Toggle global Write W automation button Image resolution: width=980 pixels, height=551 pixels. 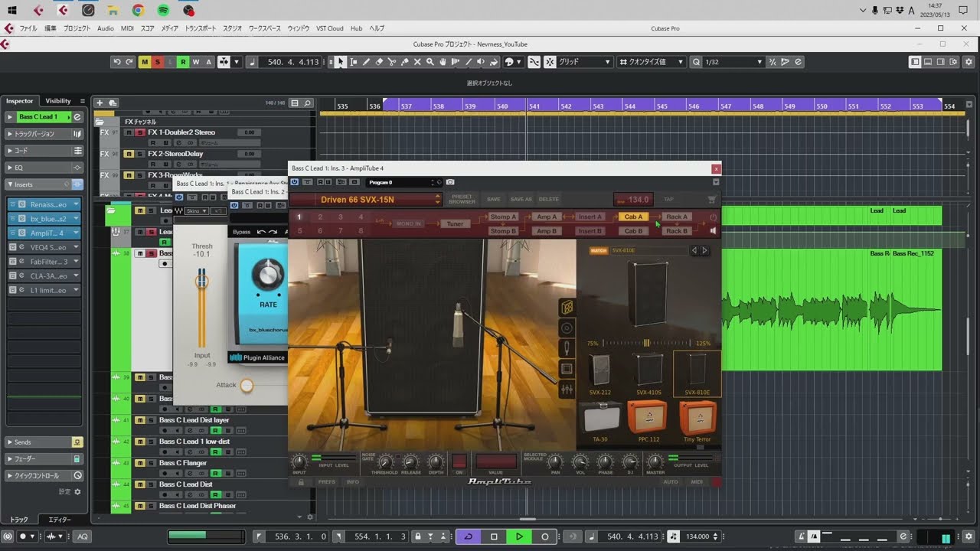(196, 62)
